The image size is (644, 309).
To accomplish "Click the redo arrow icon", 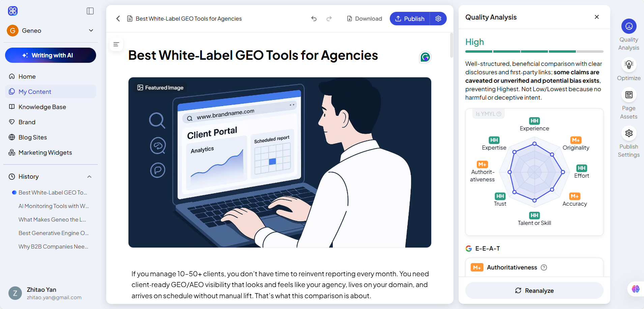I will click(x=329, y=19).
